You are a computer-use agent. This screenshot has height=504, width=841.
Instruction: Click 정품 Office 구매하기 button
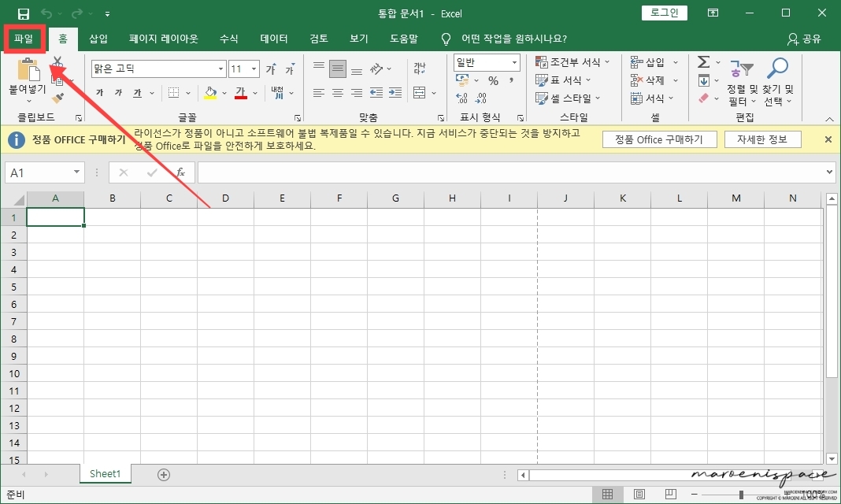(659, 139)
